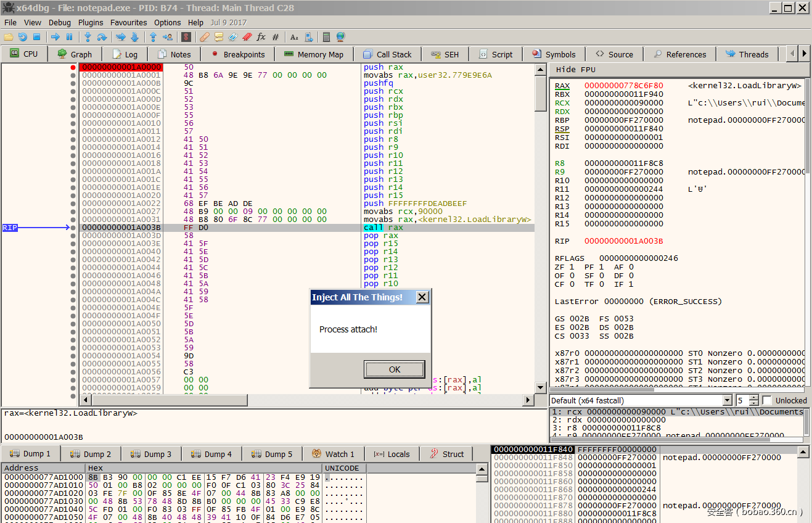Increase the argument count stepper
This screenshot has width=812, height=523.
coord(754,397)
